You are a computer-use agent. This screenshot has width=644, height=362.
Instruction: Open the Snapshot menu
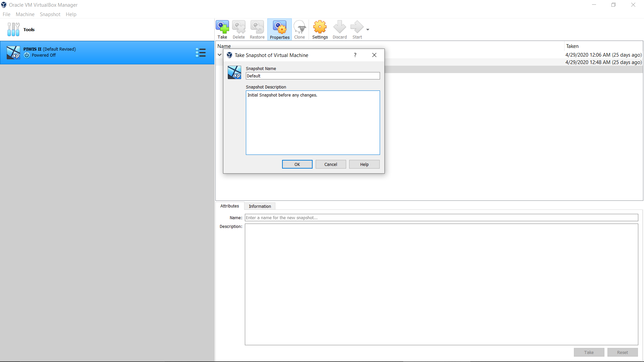pyautogui.click(x=50, y=14)
